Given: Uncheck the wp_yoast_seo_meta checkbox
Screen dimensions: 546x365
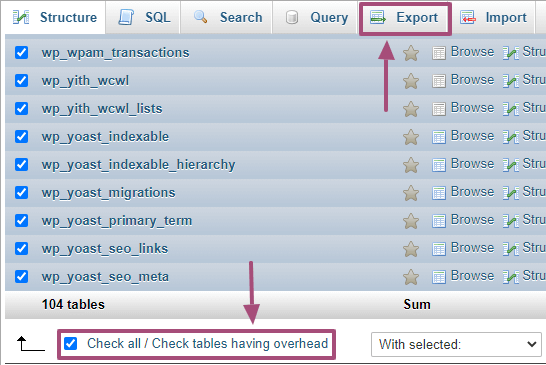Looking at the screenshot, I should [22, 277].
